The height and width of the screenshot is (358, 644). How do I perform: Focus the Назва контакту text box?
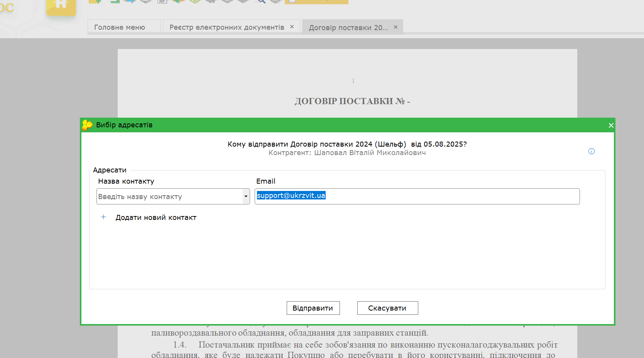pyautogui.click(x=169, y=196)
